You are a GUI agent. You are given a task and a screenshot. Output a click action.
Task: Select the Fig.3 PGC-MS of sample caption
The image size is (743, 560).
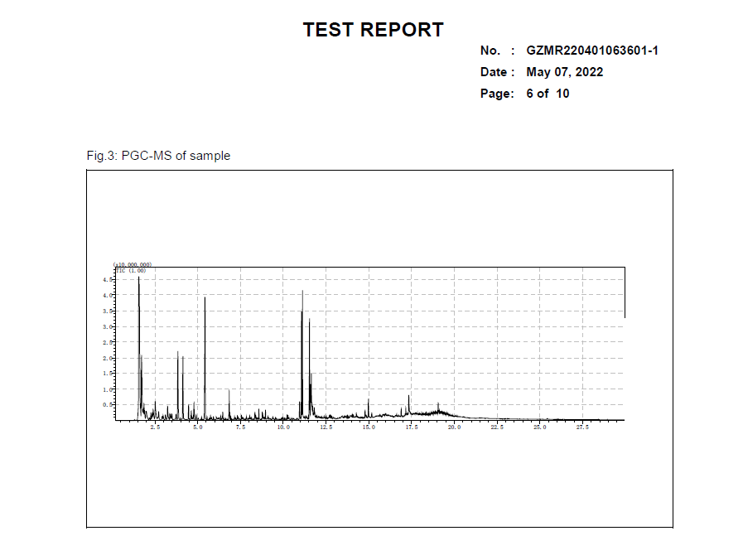tap(158, 156)
